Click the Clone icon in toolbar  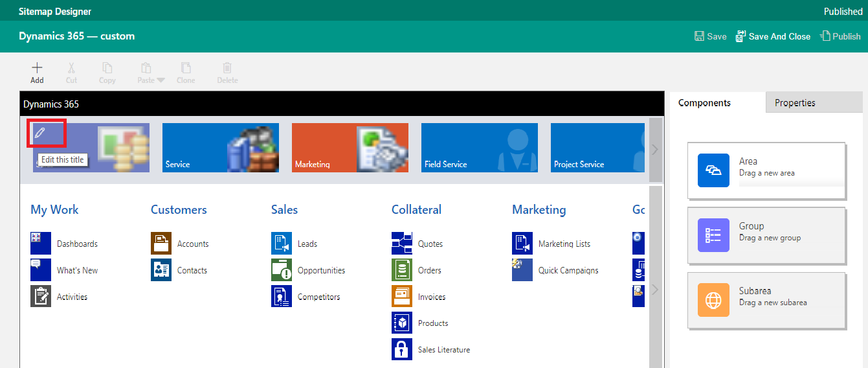pos(186,67)
